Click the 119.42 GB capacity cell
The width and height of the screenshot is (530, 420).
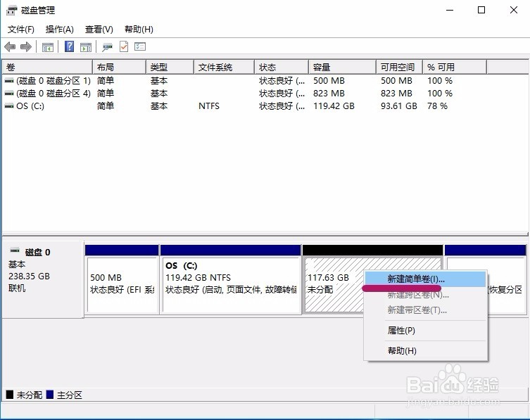pos(334,106)
